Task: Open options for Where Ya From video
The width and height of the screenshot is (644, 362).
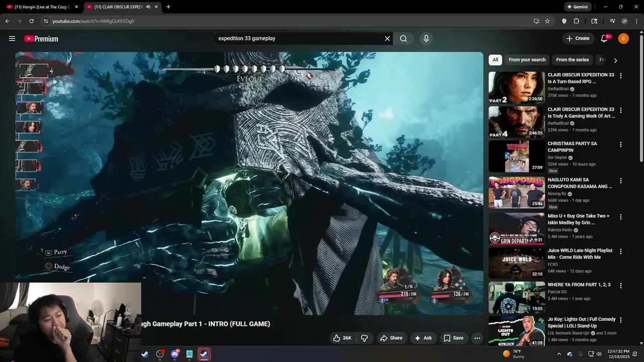Action: click(620, 285)
